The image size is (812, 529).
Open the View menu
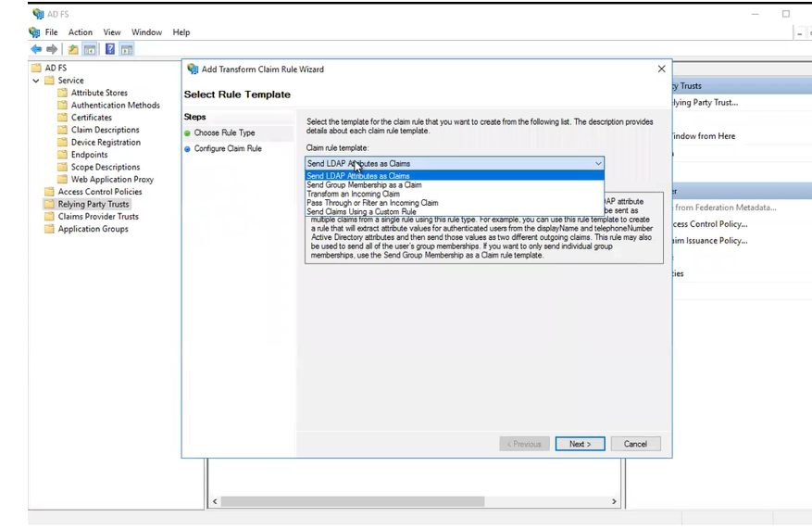pyautogui.click(x=112, y=32)
